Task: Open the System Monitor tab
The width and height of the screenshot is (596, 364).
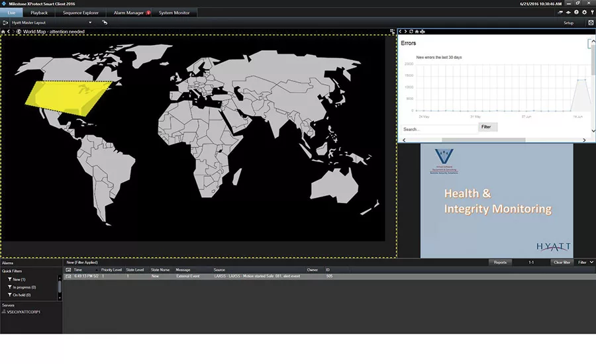Action: pyautogui.click(x=174, y=13)
